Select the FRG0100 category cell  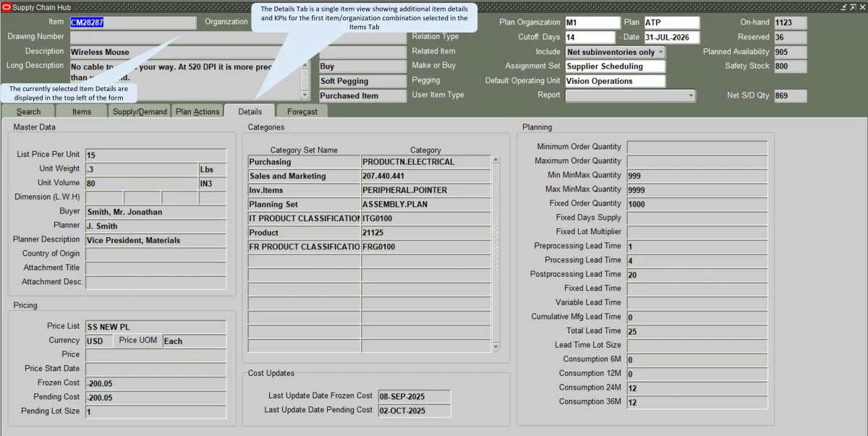[x=425, y=247]
